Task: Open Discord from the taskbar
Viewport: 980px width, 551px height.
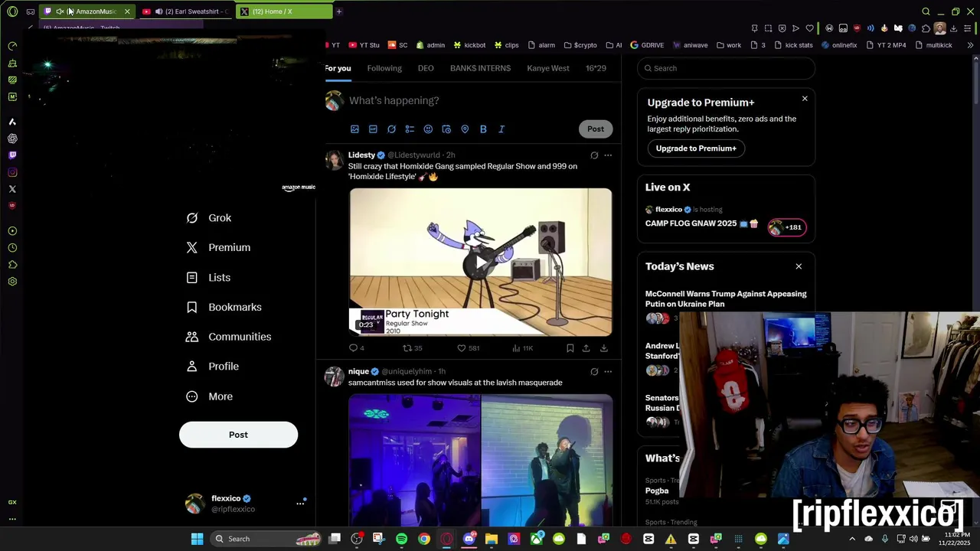Action: (x=469, y=539)
